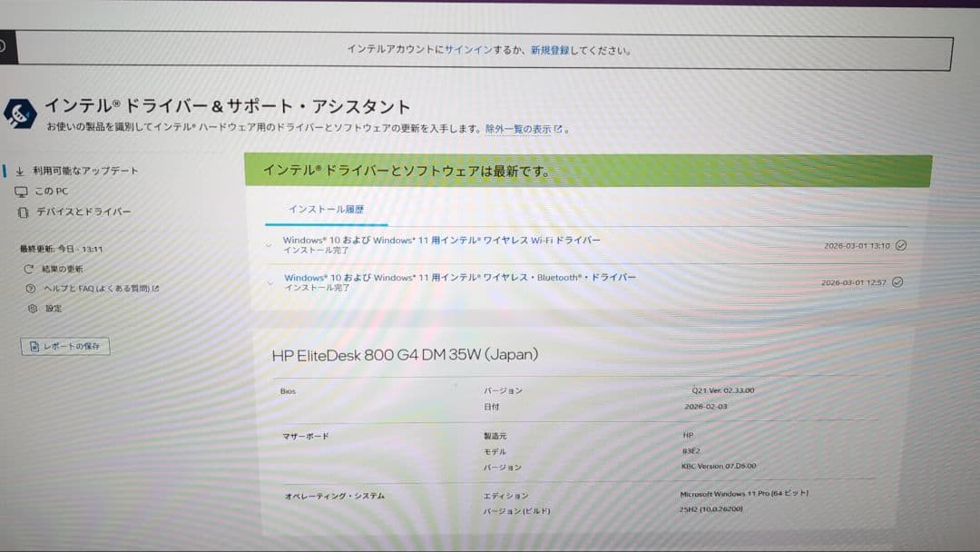The image size is (980, 552).
Task: Click the help question-mark icon beside ヘルプとFAQ
Action: click(x=31, y=288)
